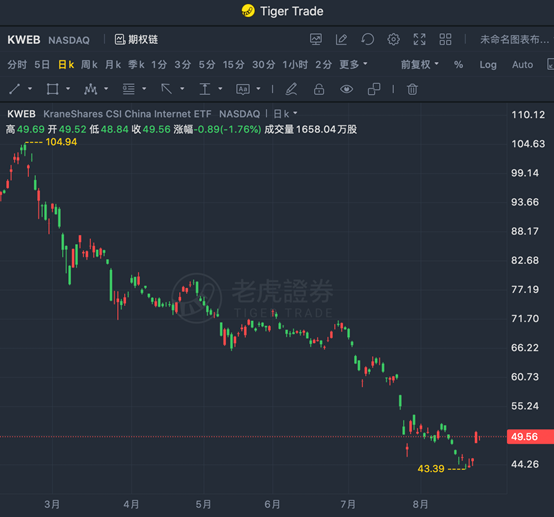Click the 104.94 high price label
Screen dimensions: 554x517
[61, 142]
